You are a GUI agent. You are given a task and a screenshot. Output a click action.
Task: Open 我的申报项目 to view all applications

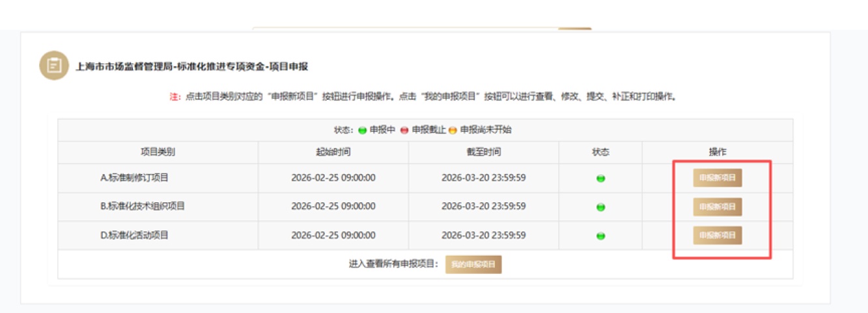tap(473, 265)
